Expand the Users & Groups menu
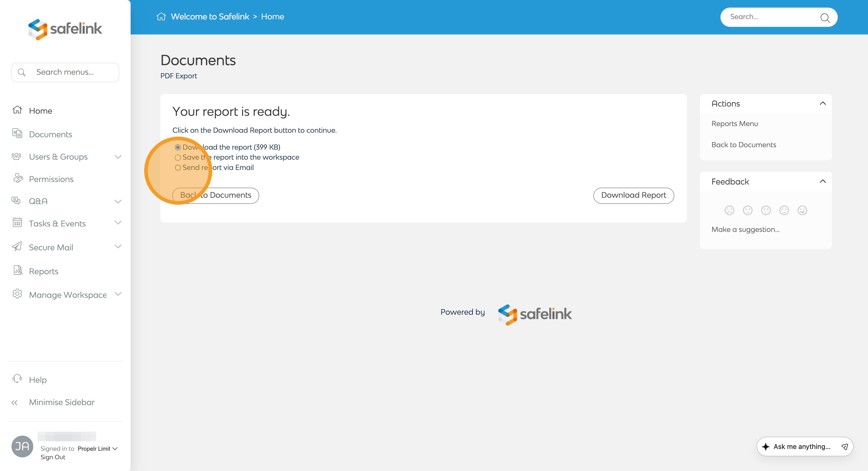This screenshot has height=471, width=868. (118, 157)
